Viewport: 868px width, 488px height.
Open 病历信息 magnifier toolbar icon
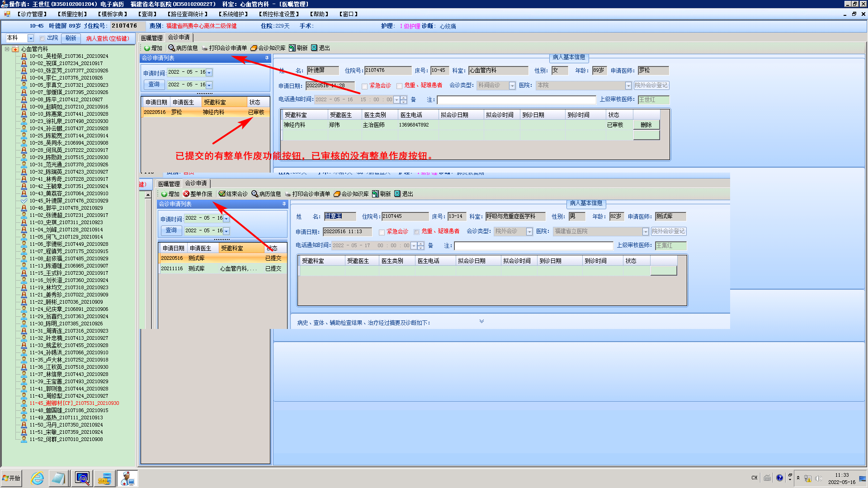171,48
